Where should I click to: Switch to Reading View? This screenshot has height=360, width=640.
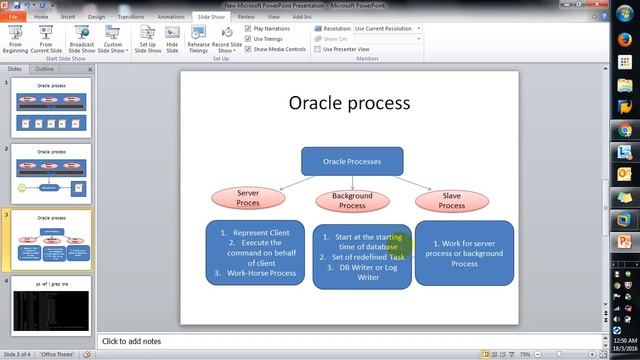click(x=503, y=354)
